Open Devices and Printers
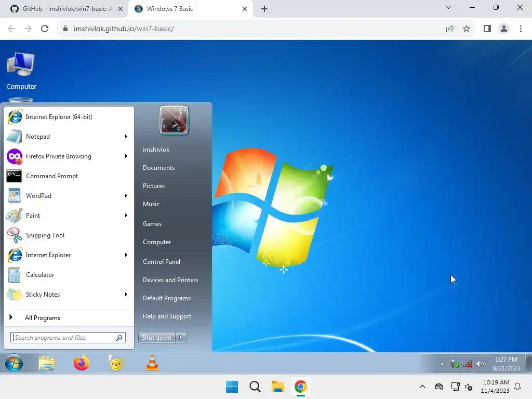 170,280
